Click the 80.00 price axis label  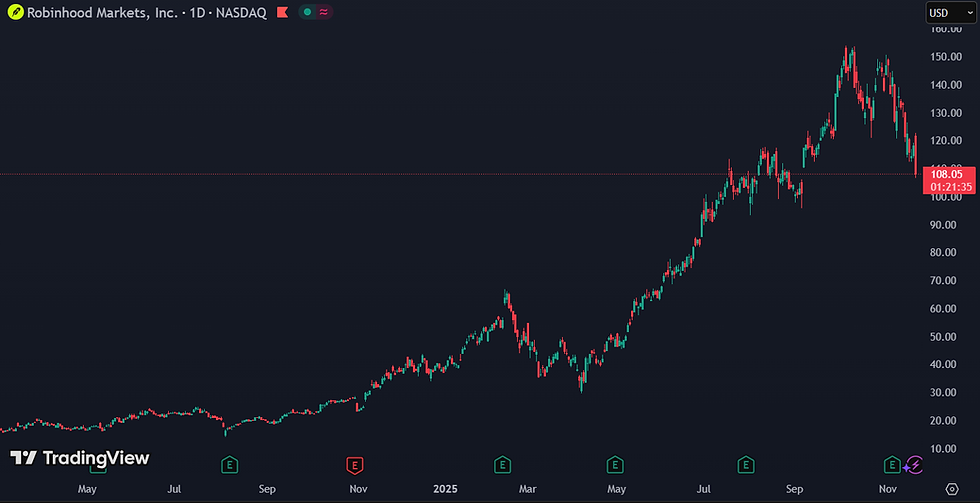coord(941,253)
